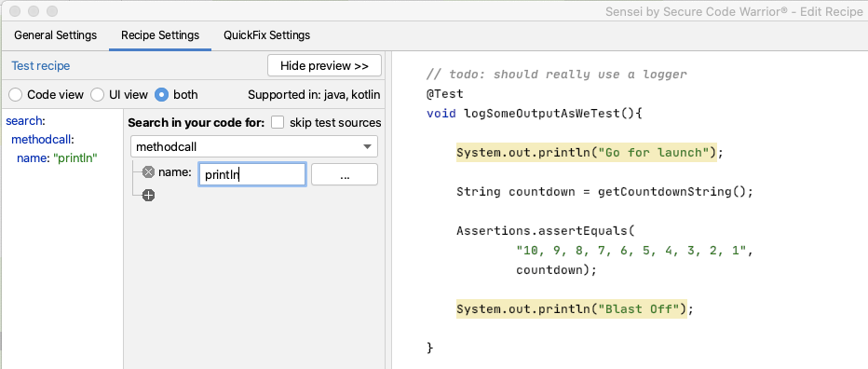Click the red close window button
This screenshot has height=369, width=868.
(x=16, y=10)
